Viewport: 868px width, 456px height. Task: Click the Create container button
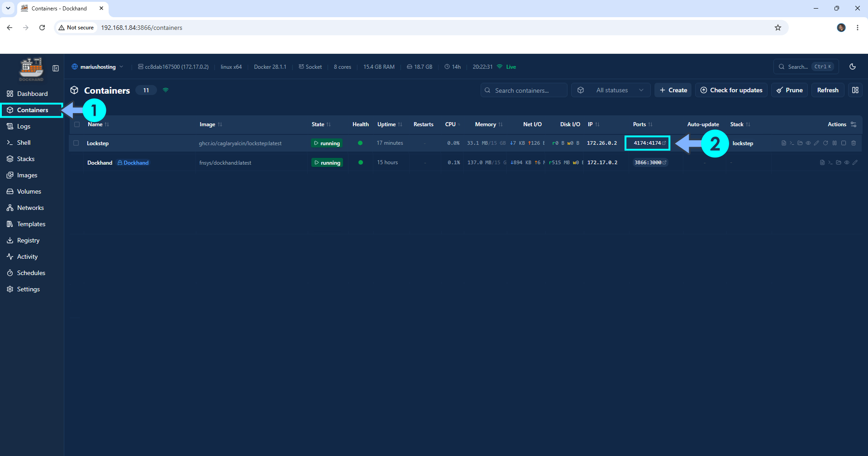(673, 90)
